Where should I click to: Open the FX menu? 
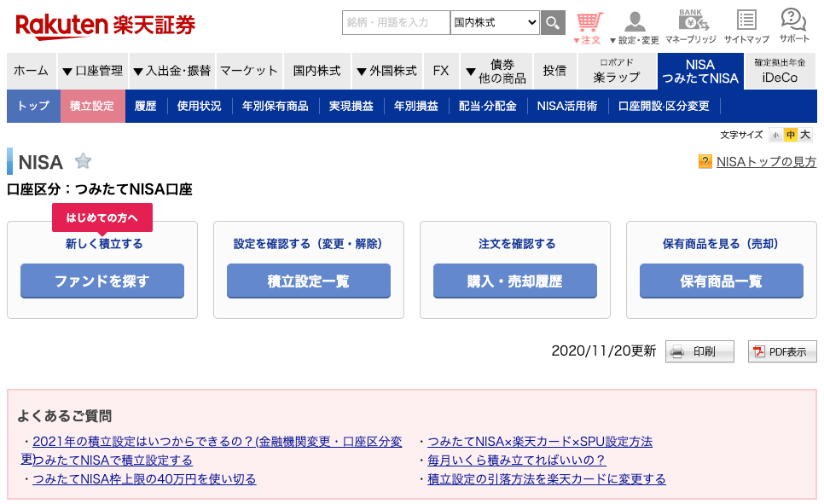pos(441,71)
